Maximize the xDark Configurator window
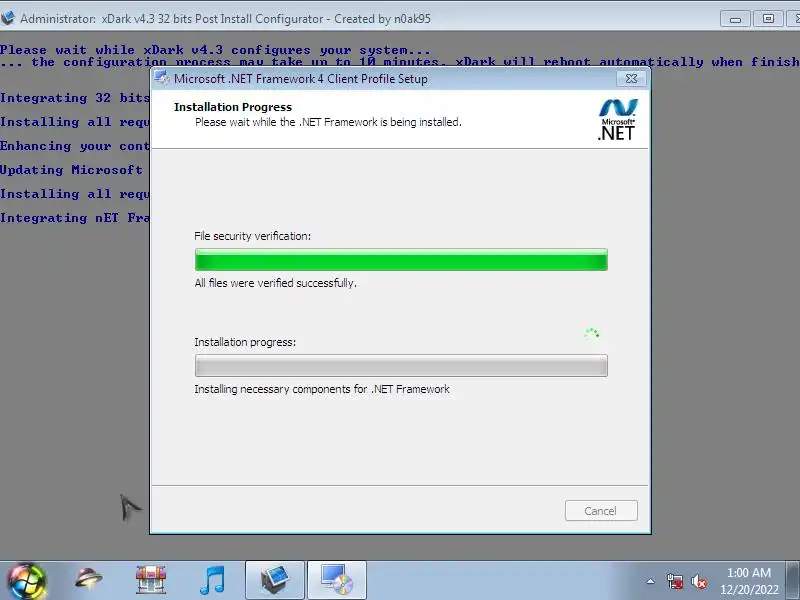 [768, 19]
